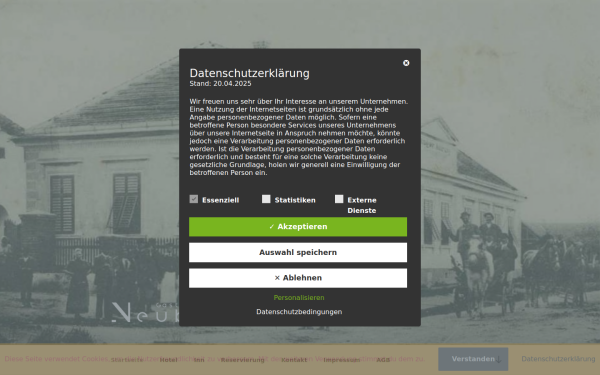
Task: Click the green Akzeptieren button
Action: (298, 227)
